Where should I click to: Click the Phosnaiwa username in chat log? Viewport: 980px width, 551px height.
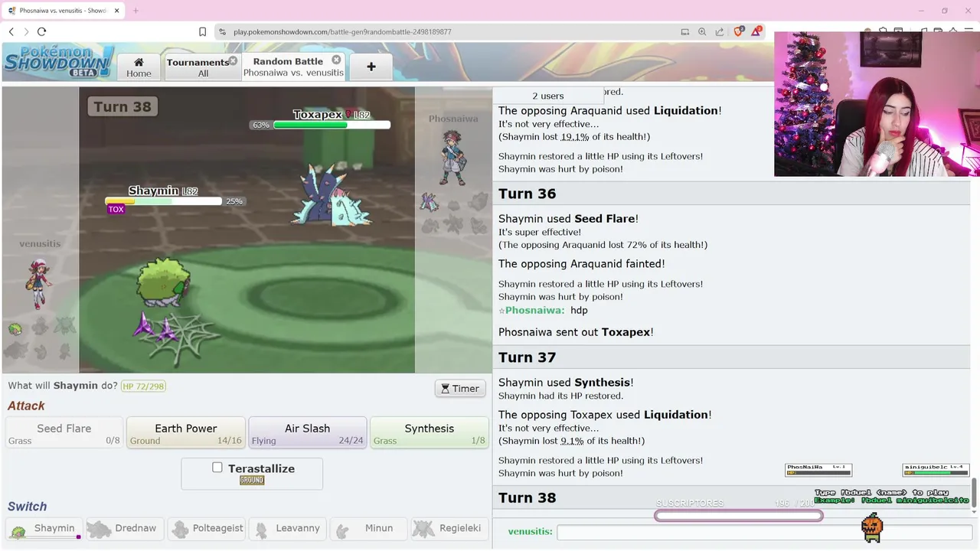point(534,310)
